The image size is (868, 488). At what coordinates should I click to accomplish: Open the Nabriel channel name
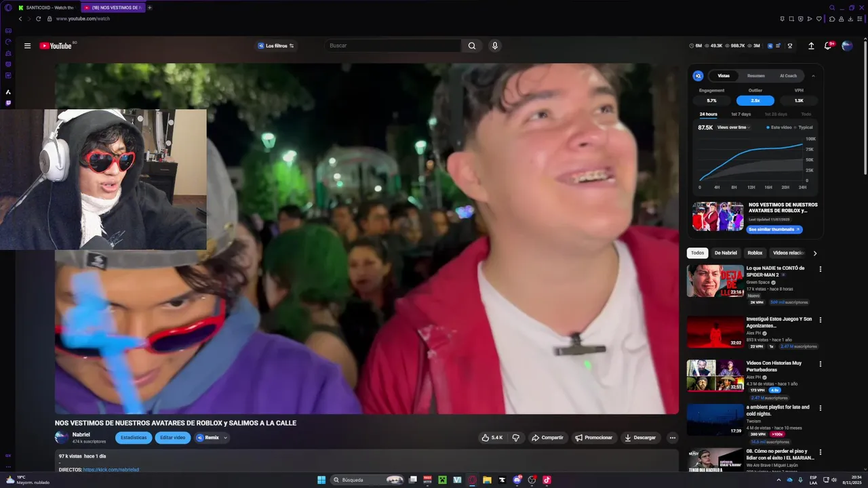81,434
